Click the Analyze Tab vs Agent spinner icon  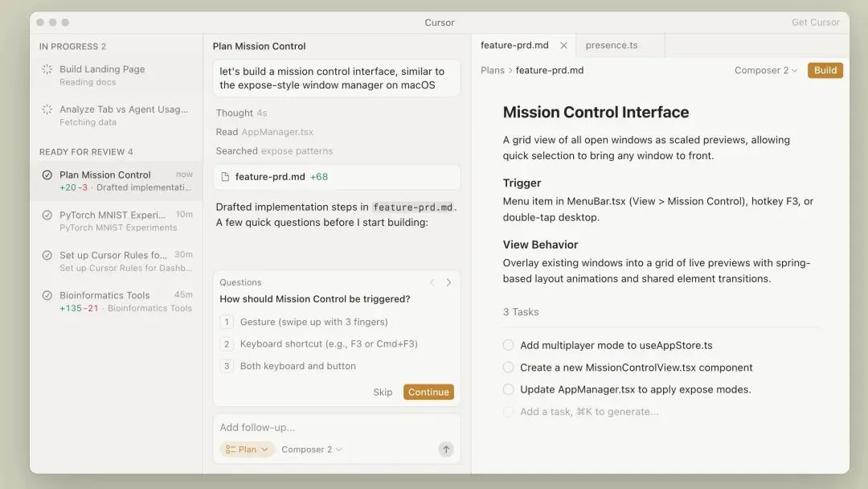click(x=47, y=109)
